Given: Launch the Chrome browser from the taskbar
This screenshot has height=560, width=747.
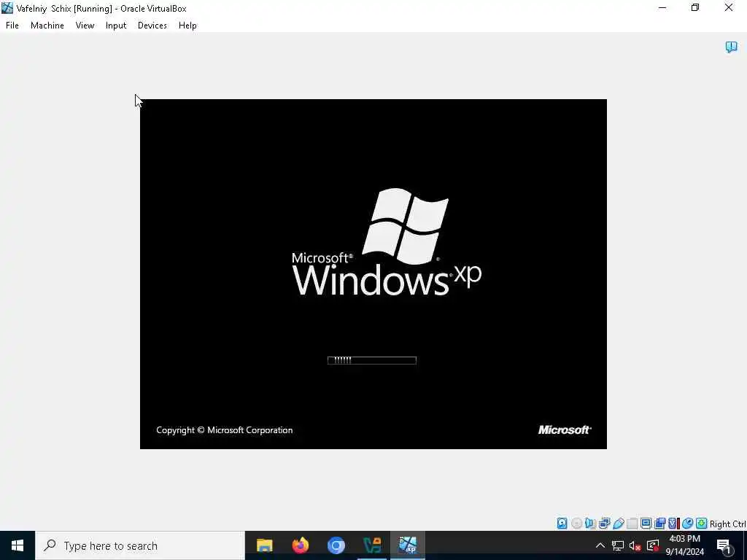Looking at the screenshot, I should [336, 545].
